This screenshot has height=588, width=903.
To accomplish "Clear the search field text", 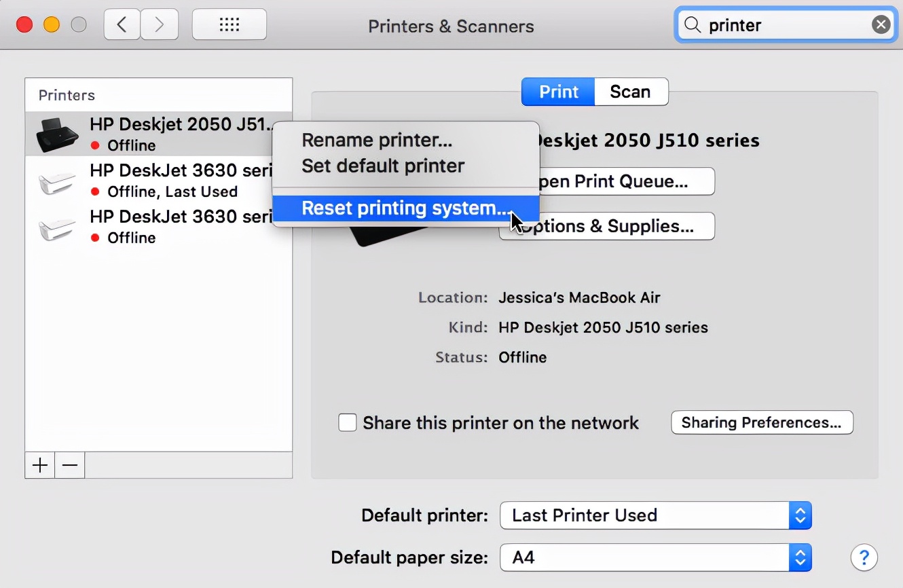I will coord(881,25).
